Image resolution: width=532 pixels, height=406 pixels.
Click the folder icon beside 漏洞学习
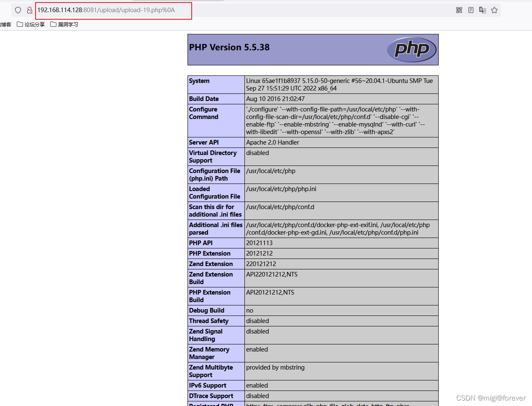pos(53,24)
